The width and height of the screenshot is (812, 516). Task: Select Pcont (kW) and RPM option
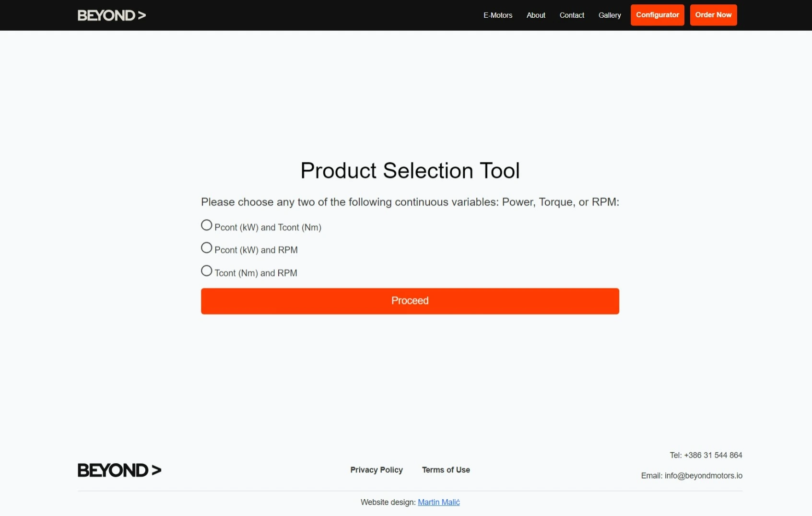tap(207, 247)
